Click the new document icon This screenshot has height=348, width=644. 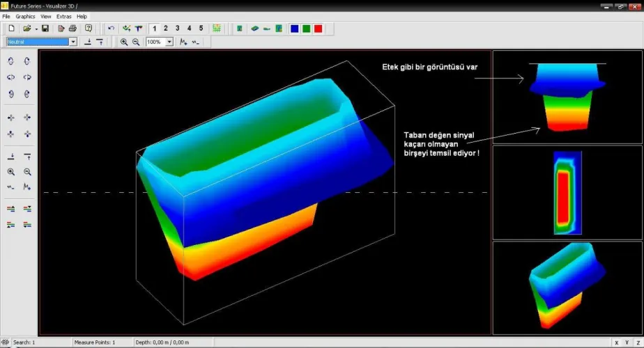tap(12, 29)
